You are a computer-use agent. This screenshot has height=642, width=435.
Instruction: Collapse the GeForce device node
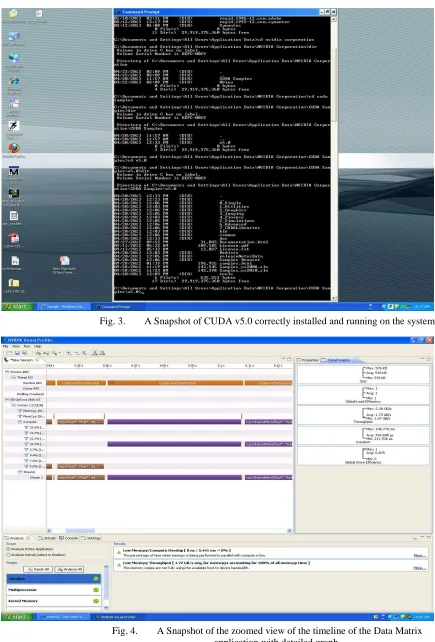pos(7,399)
